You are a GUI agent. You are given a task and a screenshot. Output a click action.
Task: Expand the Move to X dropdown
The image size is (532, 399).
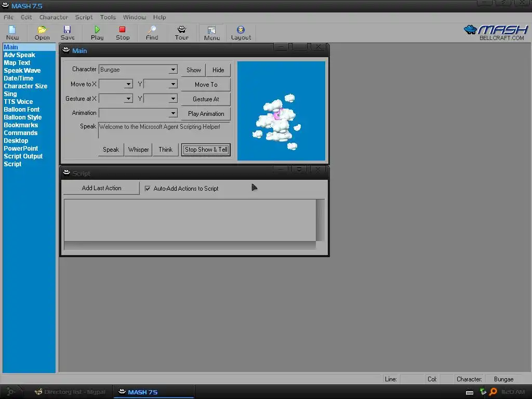pyautogui.click(x=128, y=84)
